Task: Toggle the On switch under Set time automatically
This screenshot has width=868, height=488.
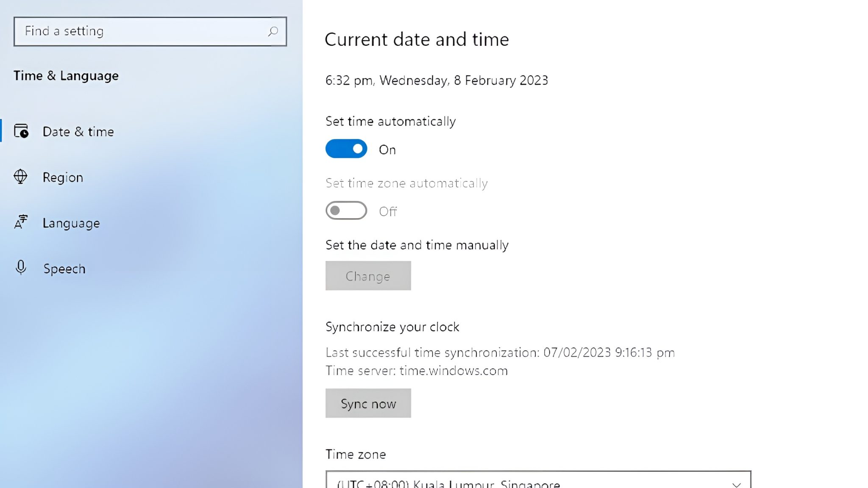Action: 346,149
